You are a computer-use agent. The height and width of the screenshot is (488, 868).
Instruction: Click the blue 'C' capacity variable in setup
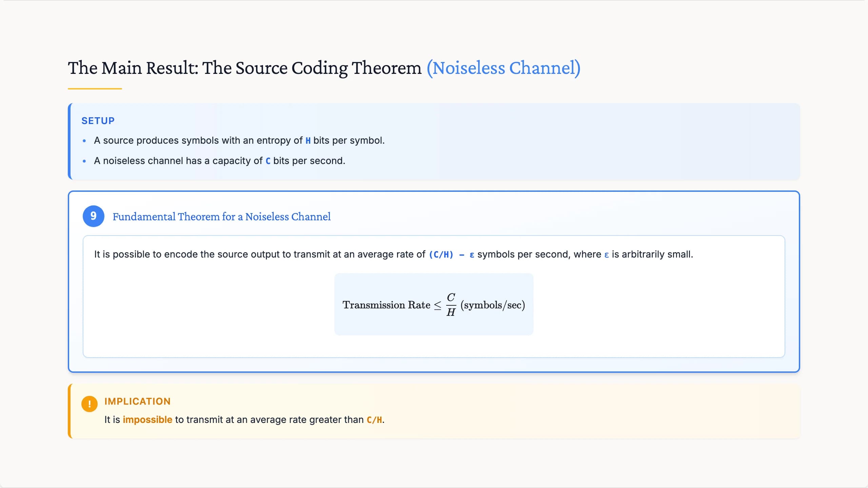(x=268, y=161)
